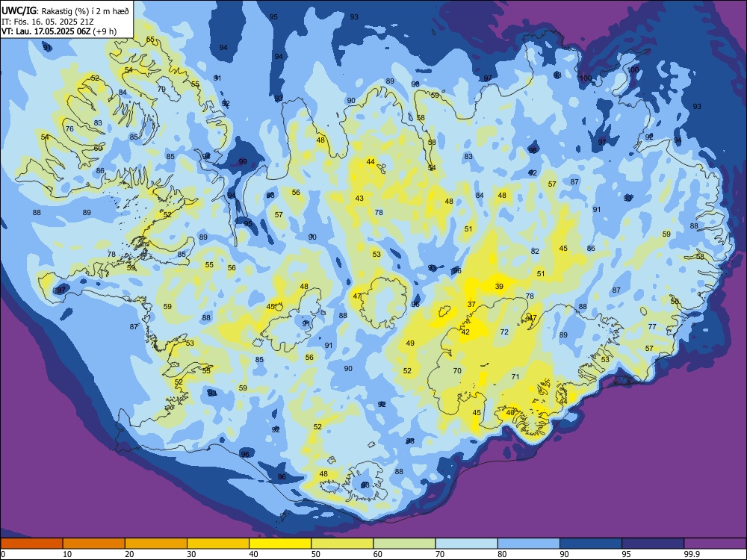Image resolution: width=747 pixels, height=560 pixels.
Task: Choose the 95–99.9 navy legend swatch
Action: tap(653, 544)
